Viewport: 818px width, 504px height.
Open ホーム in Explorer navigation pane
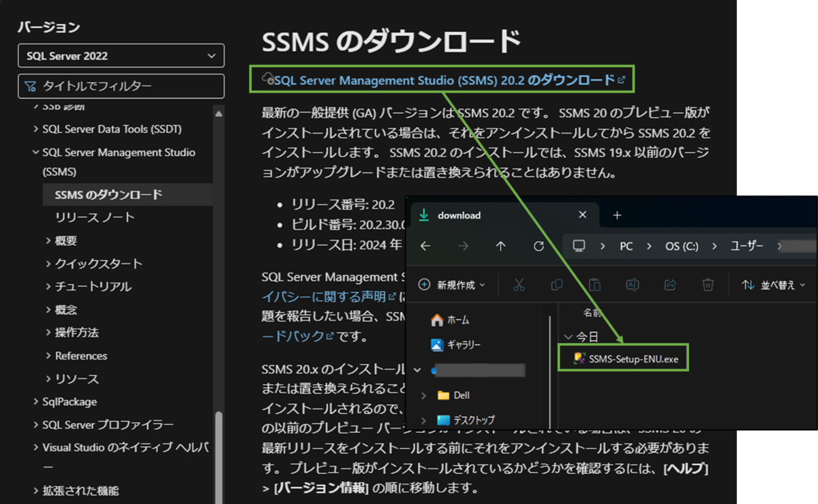451,320
